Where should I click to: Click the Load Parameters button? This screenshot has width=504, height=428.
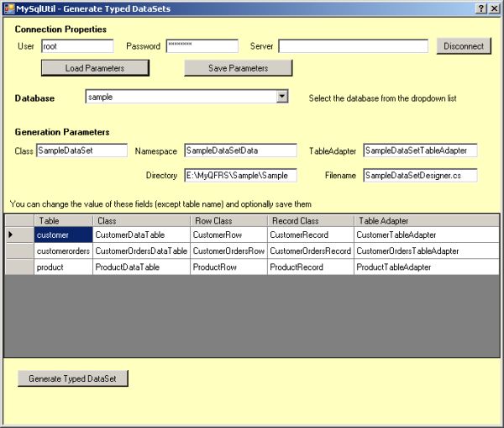(x=95, y=68)
